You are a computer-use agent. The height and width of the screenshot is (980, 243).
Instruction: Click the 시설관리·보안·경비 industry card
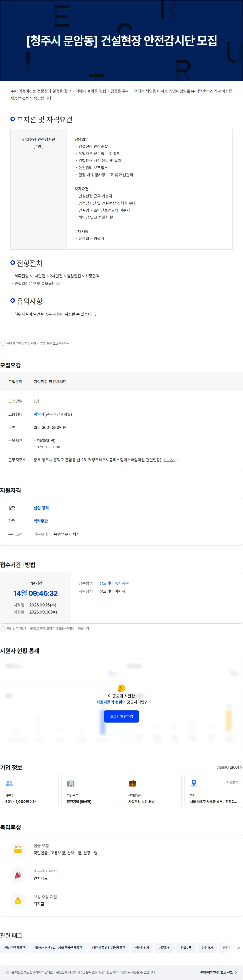152,791
